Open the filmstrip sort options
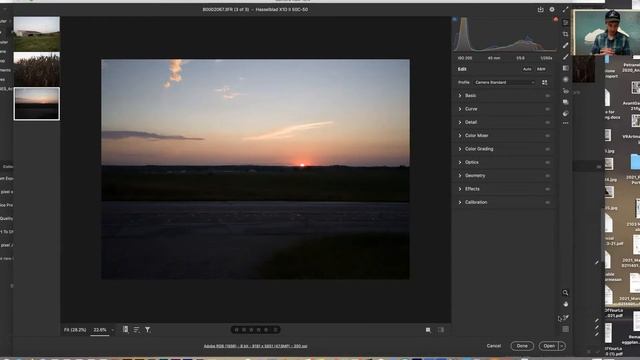 [136, 329]
